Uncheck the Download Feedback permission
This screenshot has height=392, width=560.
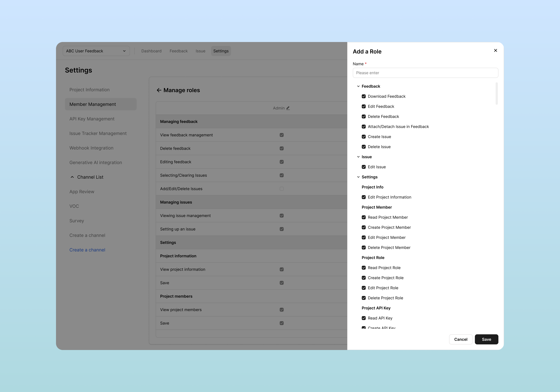click(364, 96)
